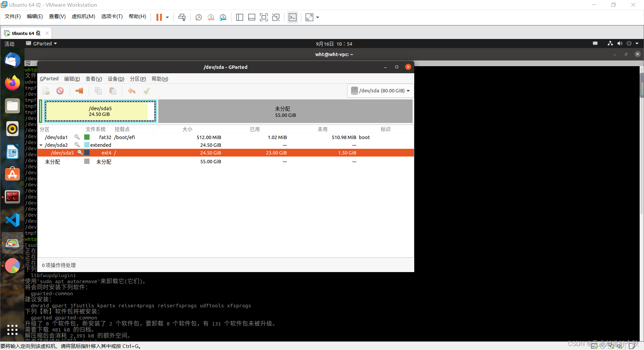The height and width of the screenshot is (350, 644).
Task: Click the GParted New partition toolbar icon
Action: [46, 91]
